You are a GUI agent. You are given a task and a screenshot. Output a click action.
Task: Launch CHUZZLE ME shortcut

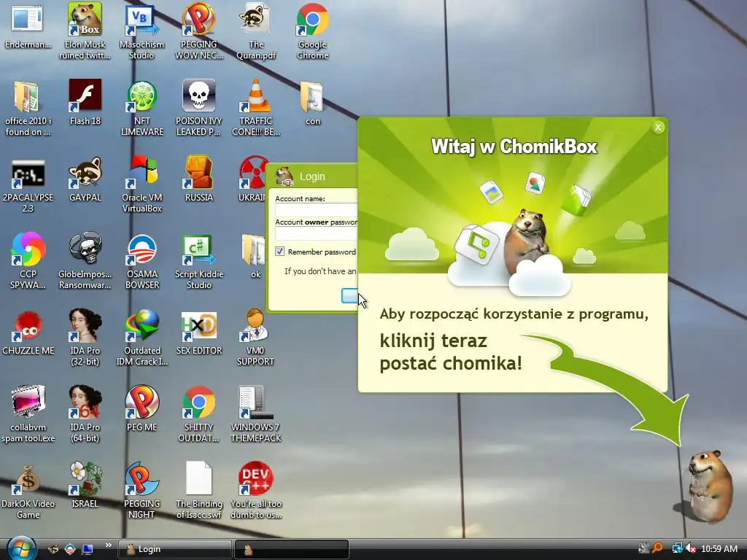tap(28, 333)
